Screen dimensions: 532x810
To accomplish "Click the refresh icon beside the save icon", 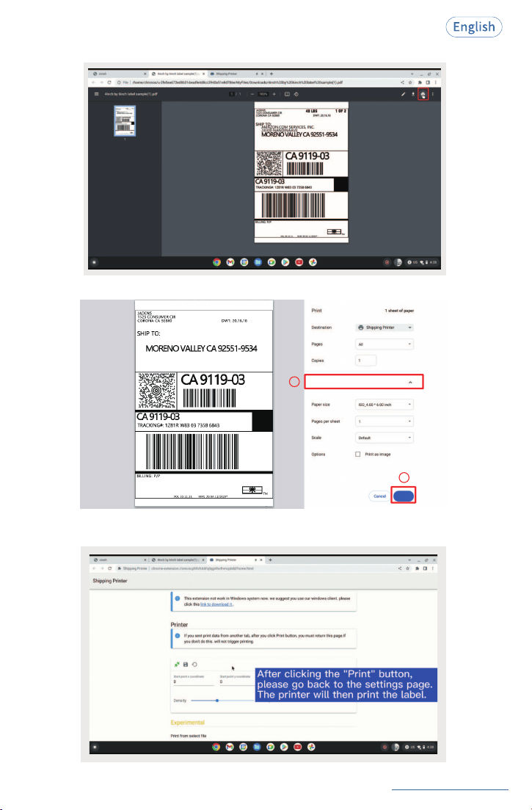I will click(194, 665).
